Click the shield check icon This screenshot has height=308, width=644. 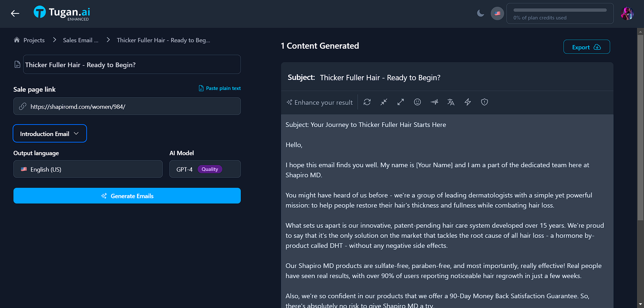point(485,102)
